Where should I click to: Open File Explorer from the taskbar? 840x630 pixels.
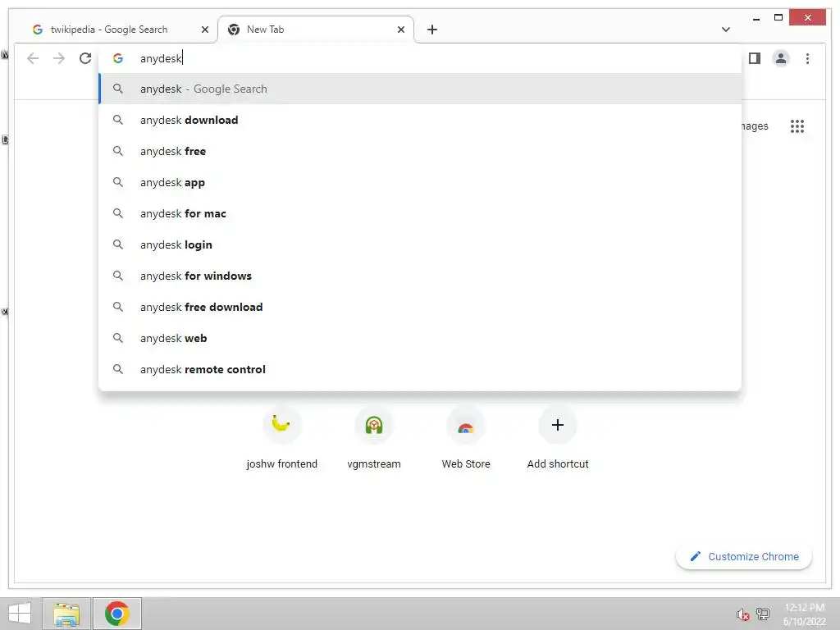(66, 614)
